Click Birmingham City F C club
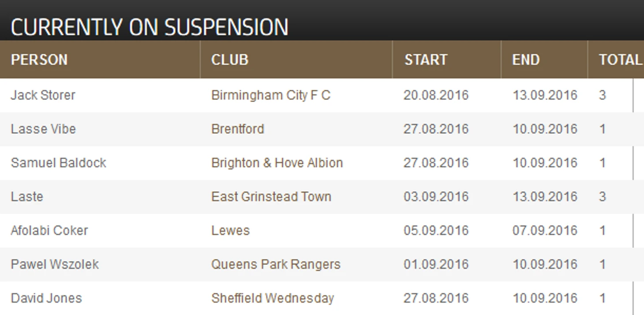 tap(270, 95)
